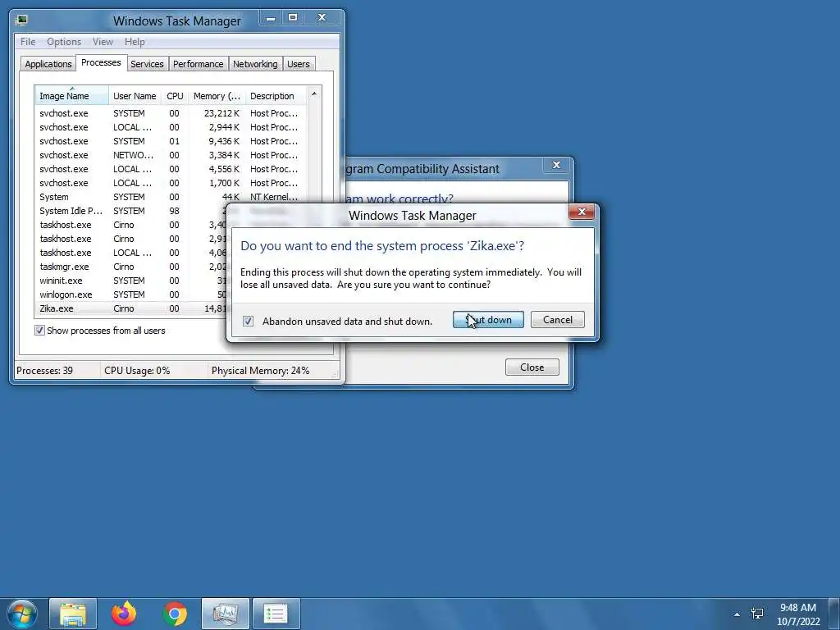Select taskhost.exe row owned by LOCAL ...
Viewport: 840px width, 630px height.
[130, 253]
